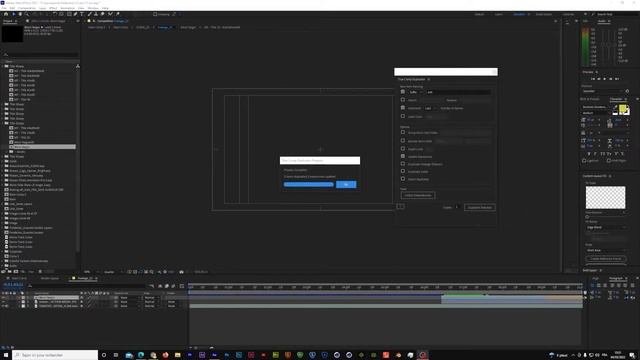Click the Duplicate Selected button
640x360 pixels.
tap(480, 207)
